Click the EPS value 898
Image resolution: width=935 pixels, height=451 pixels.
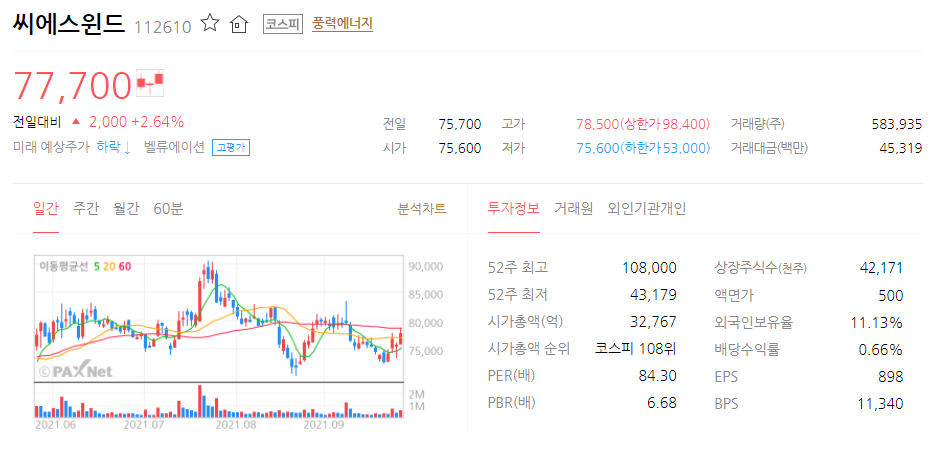(892, 377)
